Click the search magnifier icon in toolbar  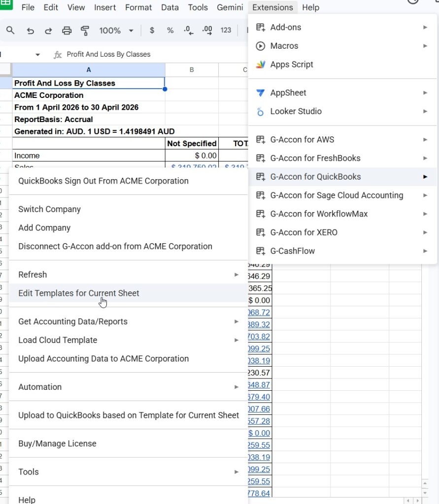[10, 31]
